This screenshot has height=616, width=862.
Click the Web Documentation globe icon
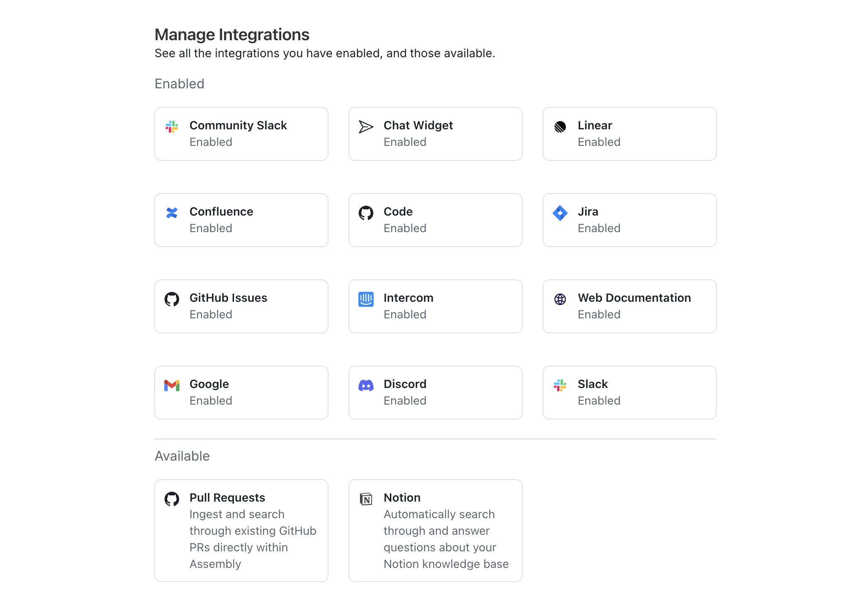(560, 299)
